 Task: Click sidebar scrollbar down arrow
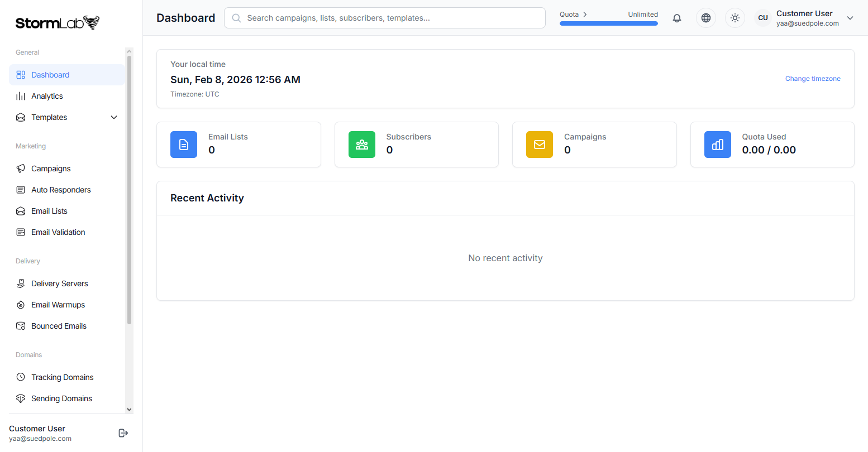130,409
